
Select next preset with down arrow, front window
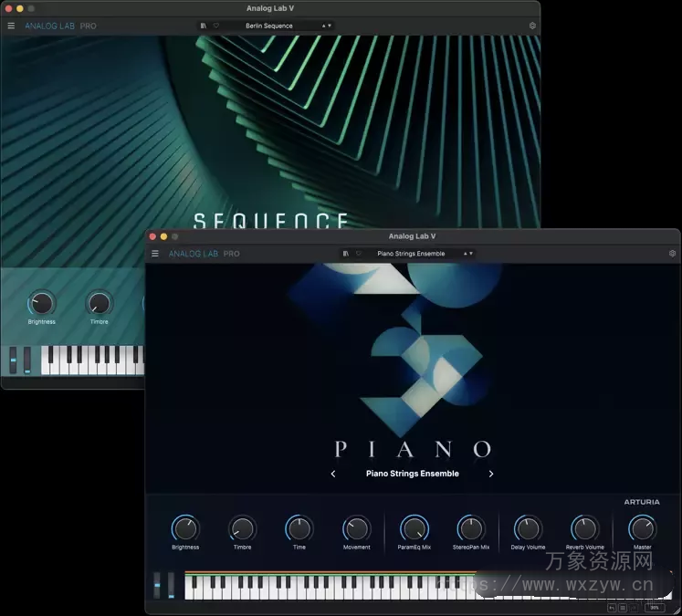pos(471,254)
